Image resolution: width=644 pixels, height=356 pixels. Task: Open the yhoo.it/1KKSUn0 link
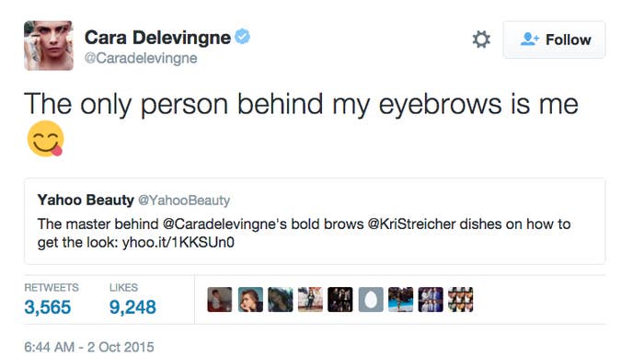coord(178,242)
